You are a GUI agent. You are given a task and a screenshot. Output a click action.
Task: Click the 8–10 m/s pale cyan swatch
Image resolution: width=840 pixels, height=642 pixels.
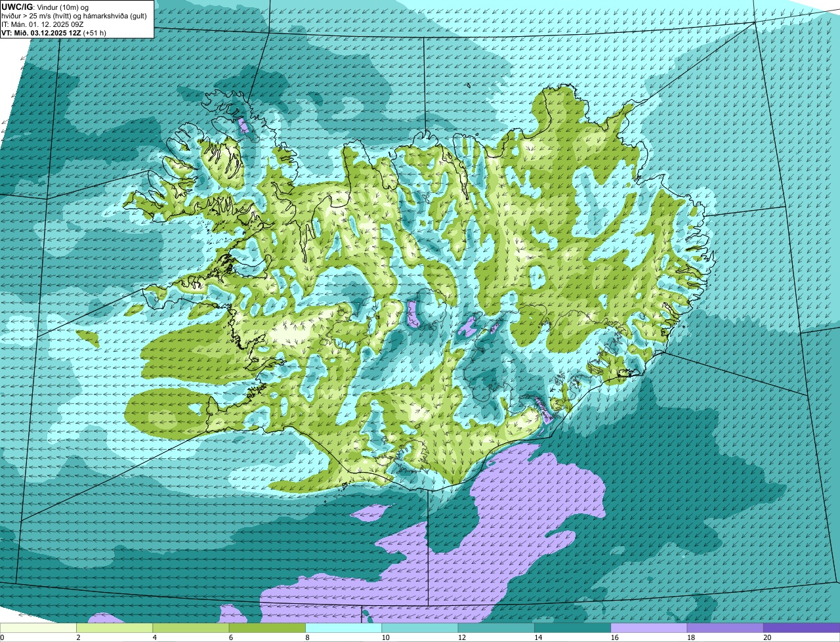tap(344, 628)
